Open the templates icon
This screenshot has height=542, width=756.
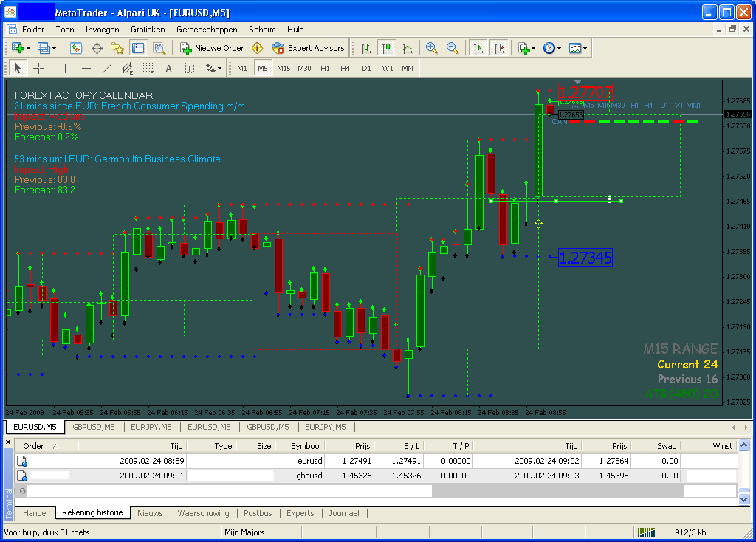tap(574, 48)
